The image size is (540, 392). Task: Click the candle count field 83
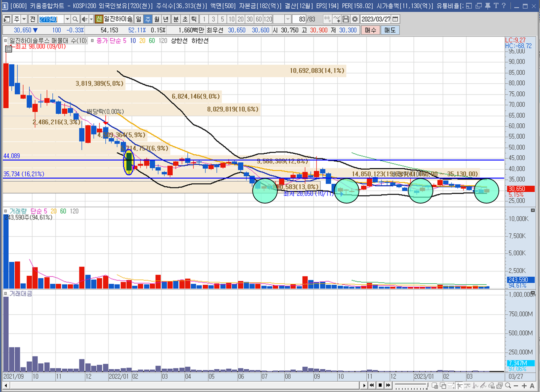click(299, 19)
